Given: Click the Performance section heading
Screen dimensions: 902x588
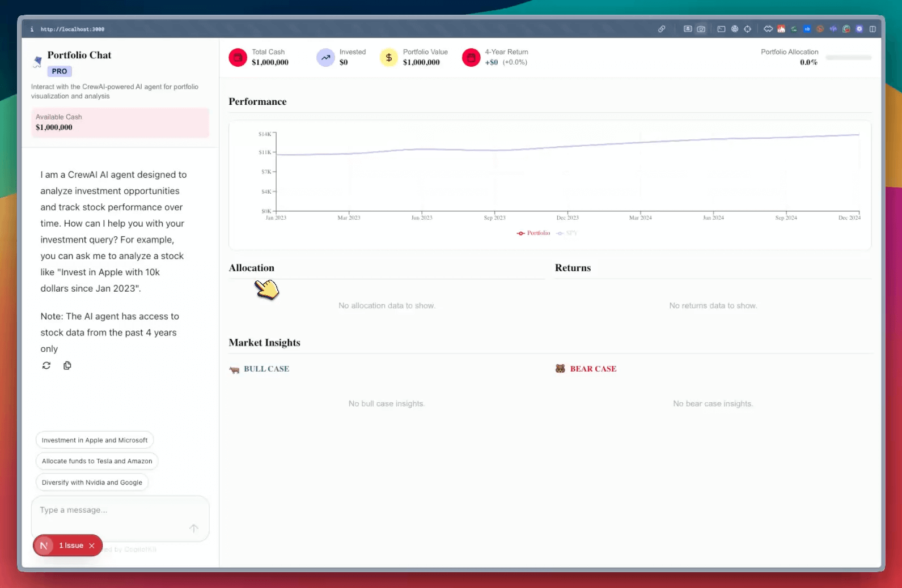Looking at the screenshot, I should click(x=257, y=101).
